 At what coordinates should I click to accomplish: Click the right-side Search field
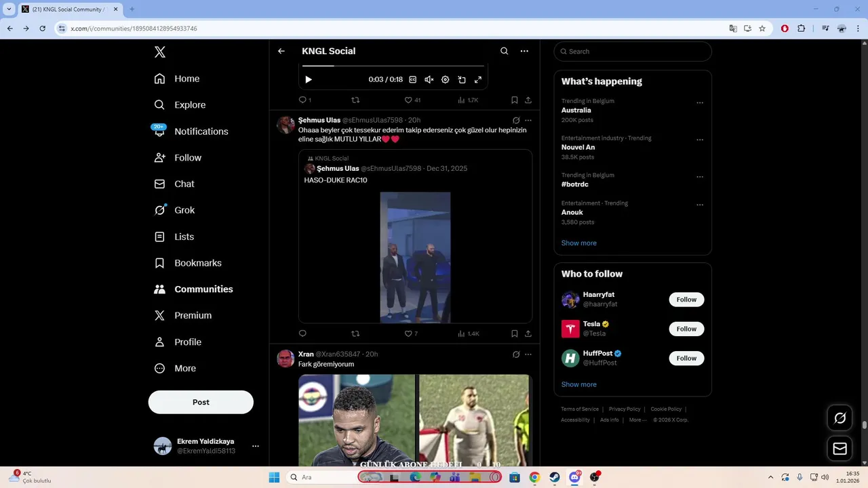[633, 52]
